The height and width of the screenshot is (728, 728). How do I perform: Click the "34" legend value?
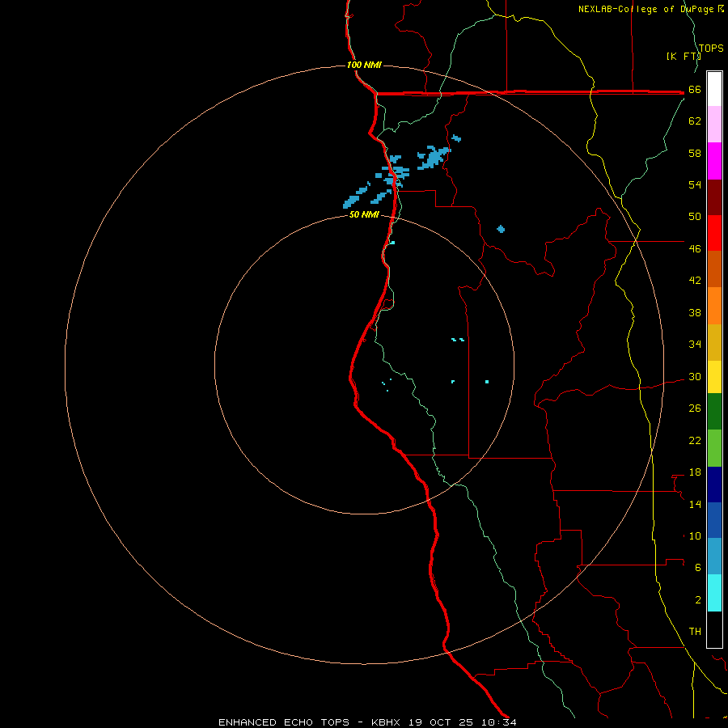click(x=695, y=345)
